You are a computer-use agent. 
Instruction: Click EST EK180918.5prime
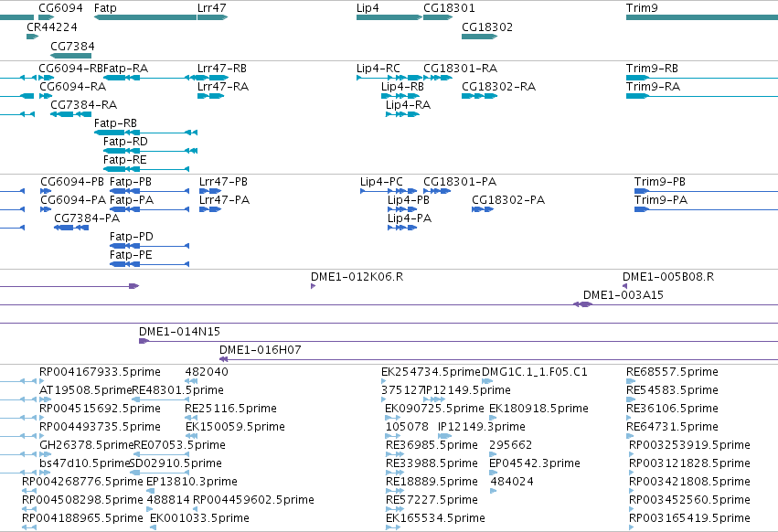click(x=538, y=409)
